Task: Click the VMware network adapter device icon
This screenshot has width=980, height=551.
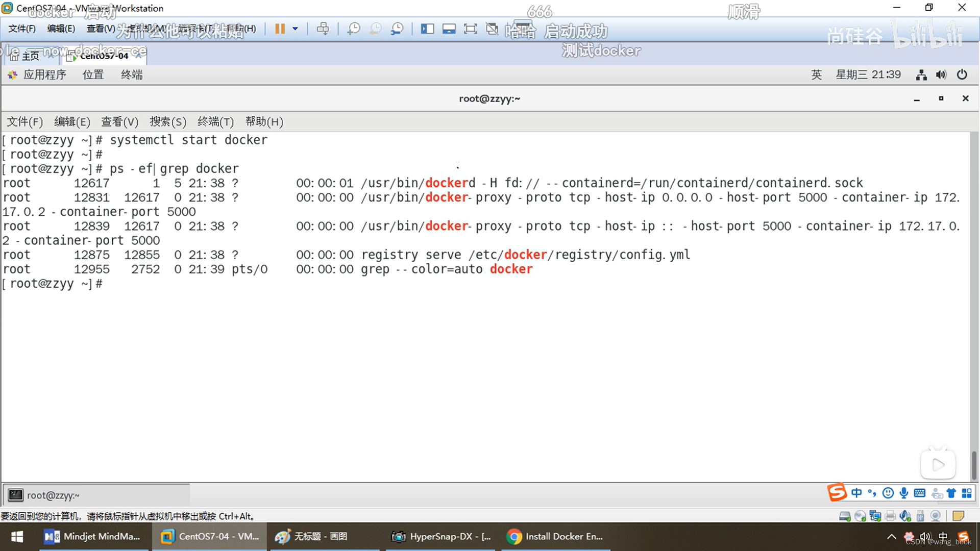Action: tap(875, 516)
